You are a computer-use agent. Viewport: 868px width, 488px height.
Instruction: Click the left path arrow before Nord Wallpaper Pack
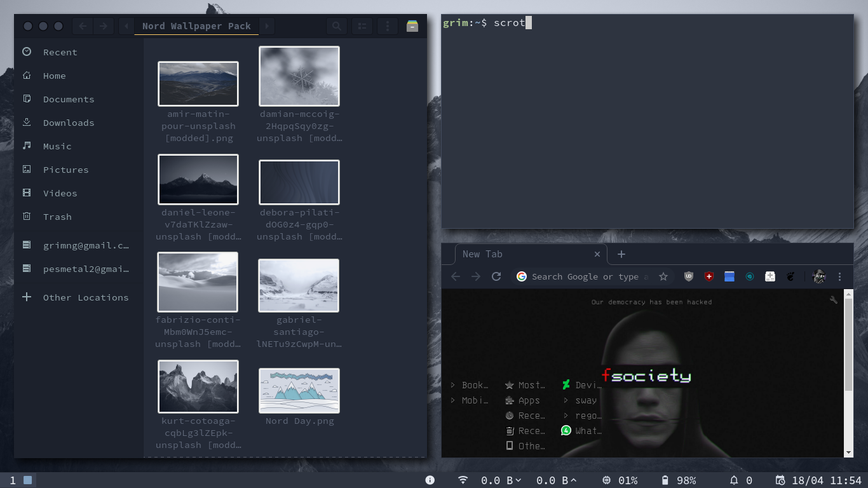point(126,26)
